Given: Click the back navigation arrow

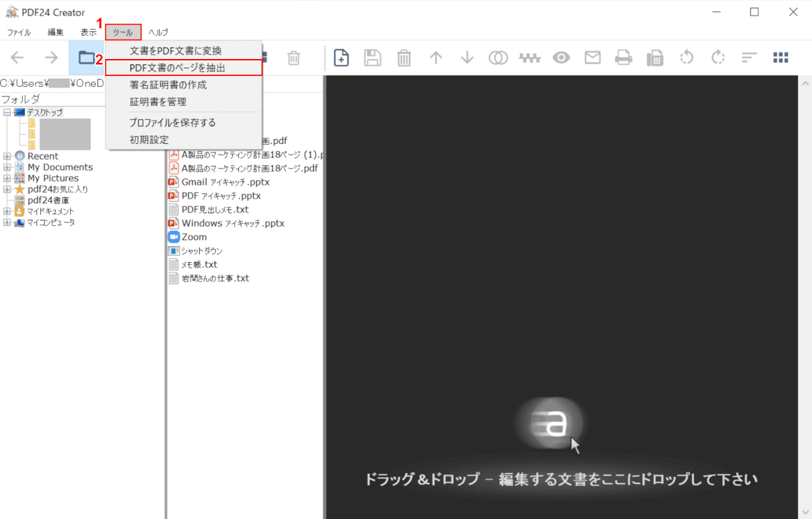Looking at the screenshot, I should tap(18, 58).
